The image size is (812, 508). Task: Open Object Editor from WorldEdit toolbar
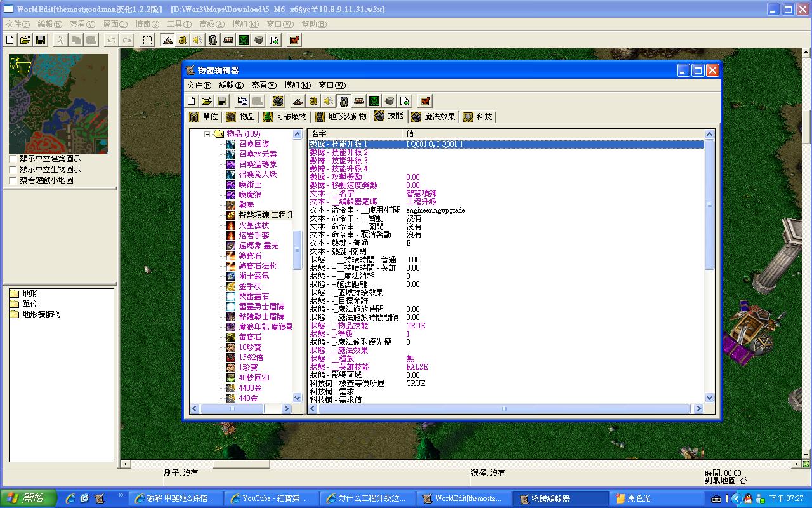point(213,40)
